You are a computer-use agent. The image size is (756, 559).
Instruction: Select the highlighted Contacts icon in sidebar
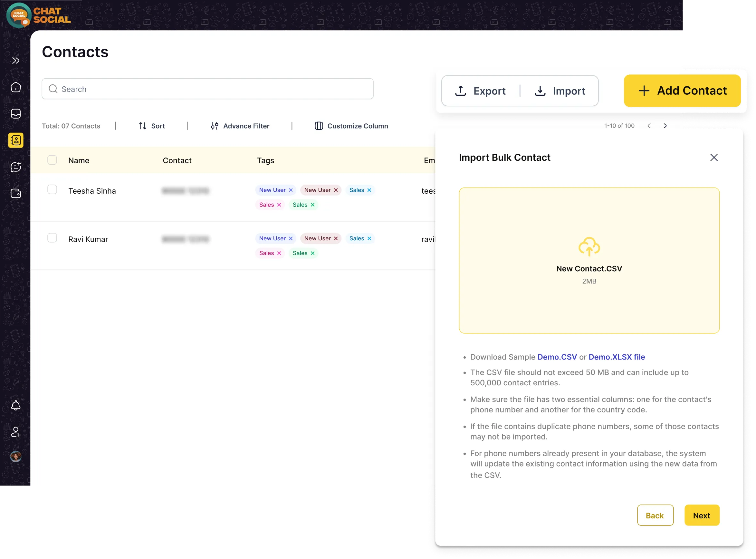[15, 140]
